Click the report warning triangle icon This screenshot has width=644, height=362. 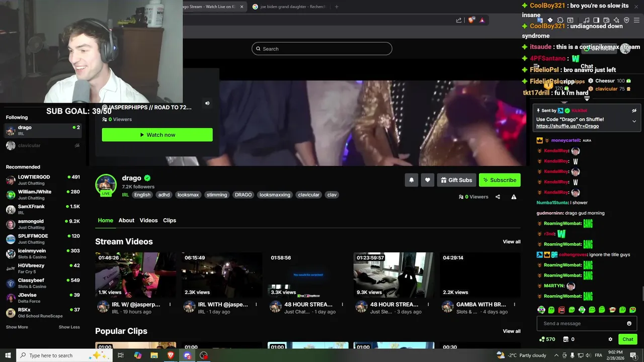point(514,197)
